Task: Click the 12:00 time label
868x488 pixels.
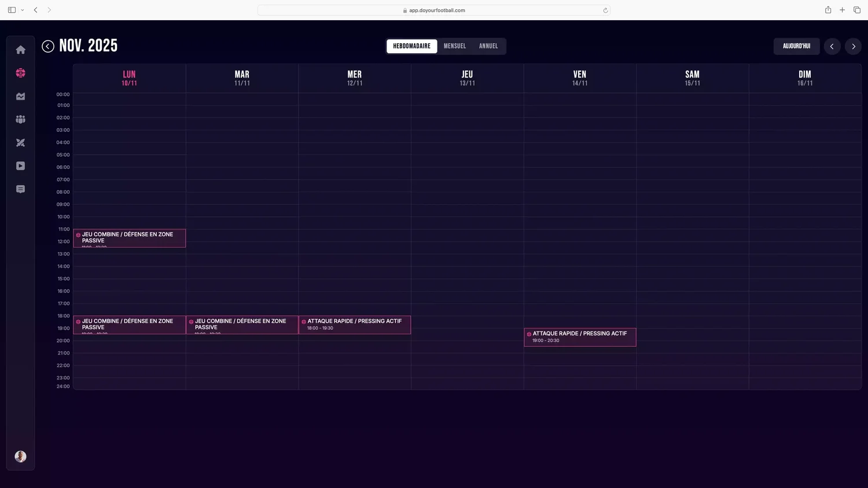Action: [64, 242]
